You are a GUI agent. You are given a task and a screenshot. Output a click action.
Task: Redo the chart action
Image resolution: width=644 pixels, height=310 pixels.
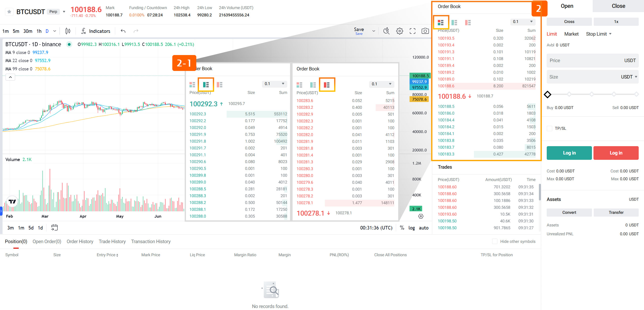tap(136, 31)
